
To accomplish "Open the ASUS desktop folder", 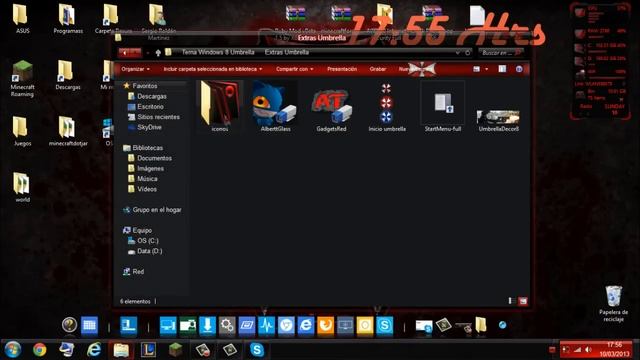I will point(22,18).
